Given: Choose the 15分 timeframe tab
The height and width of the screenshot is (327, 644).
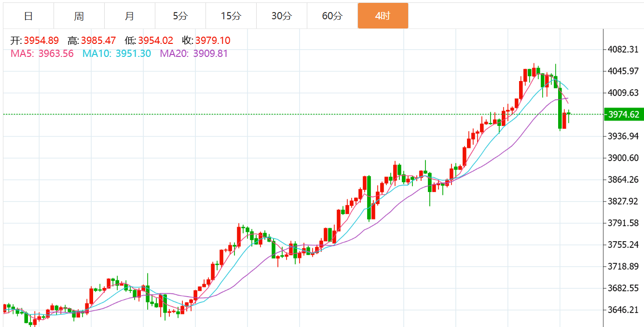Looking at the screenshot, I should click(x=231, y=16).
